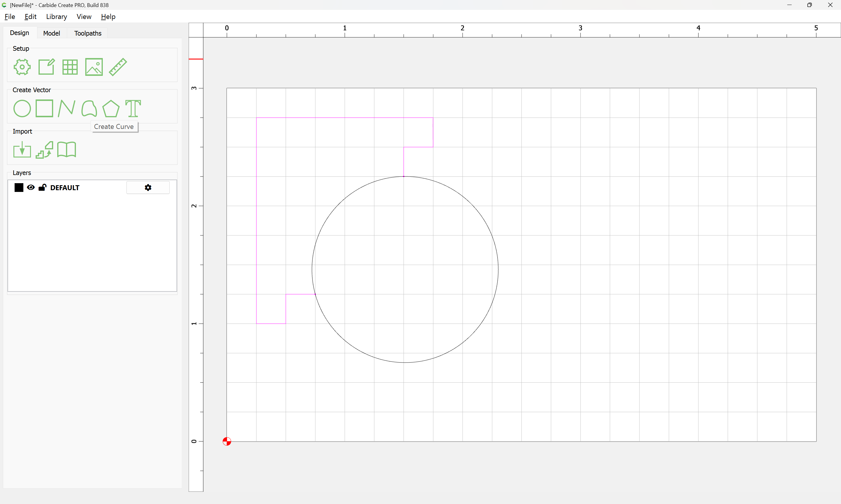841x504 pixels.
Task: Switch to the Toolpaths tab
Action: [88, 33]
